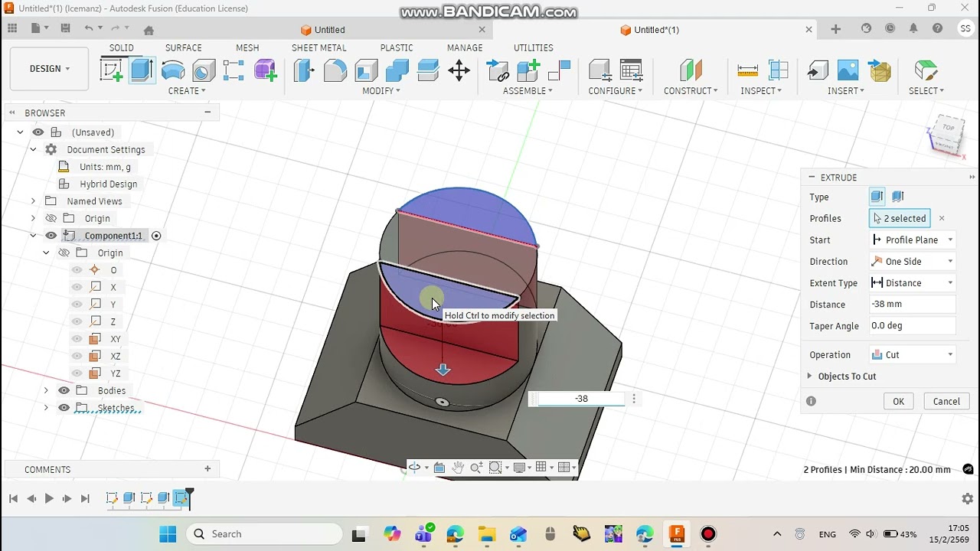The height and width of the screenshot is (551, 980).
Task: Select the purple Create Form tool
Action: pos(265,70)
